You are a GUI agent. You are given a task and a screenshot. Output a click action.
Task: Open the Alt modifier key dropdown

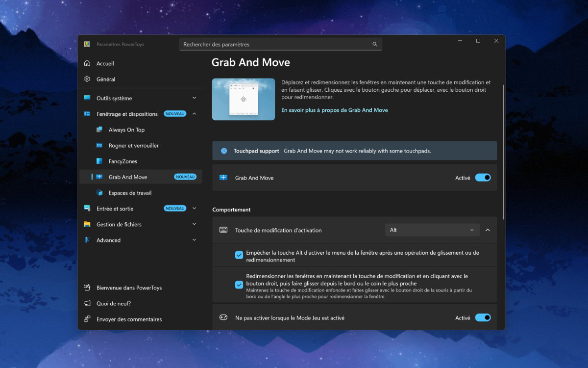point(432,230)
